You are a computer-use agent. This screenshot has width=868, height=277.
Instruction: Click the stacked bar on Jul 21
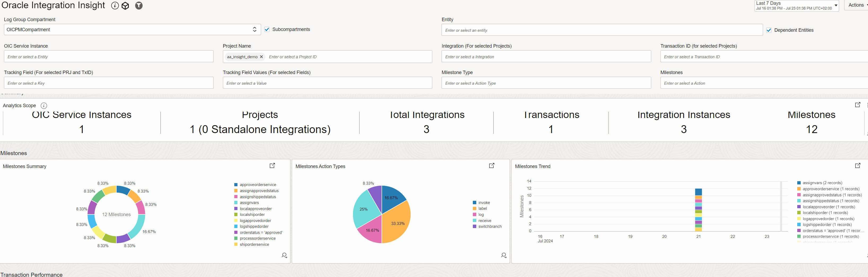pos(698,210)
